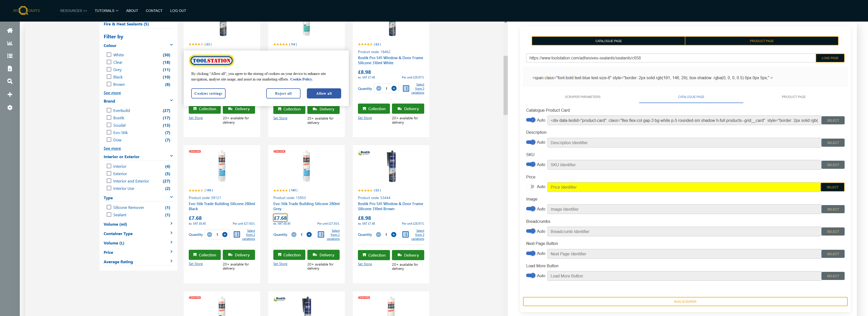This screenshot has width=868, height=316.
Task: Toggle Auto switch for Description
Action: 531,142
